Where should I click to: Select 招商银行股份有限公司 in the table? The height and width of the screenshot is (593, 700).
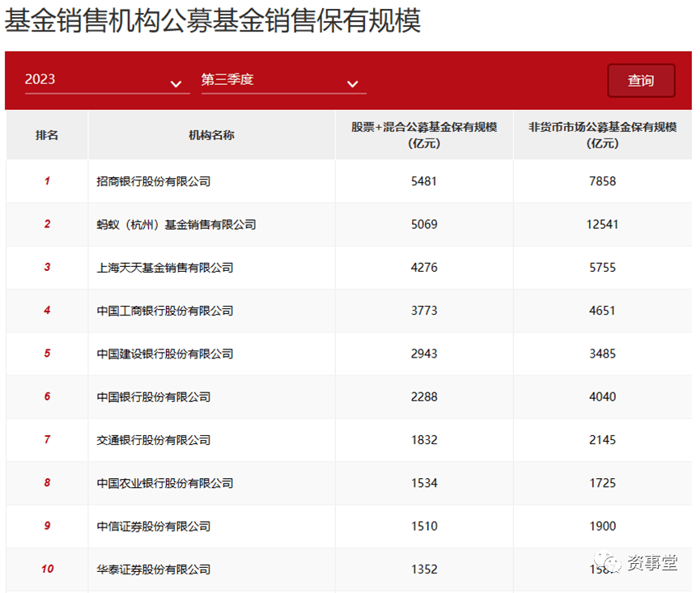pyautogui.click(x=154, y=181)
